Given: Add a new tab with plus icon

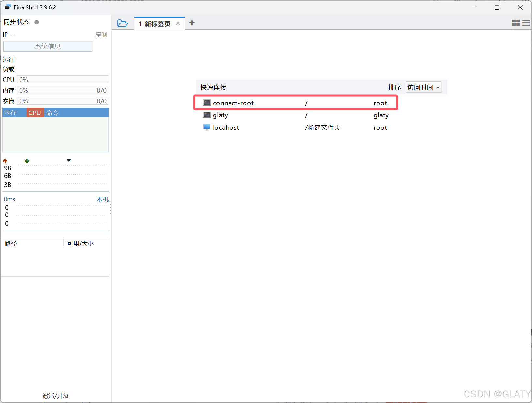Looking at the screenshot, I should tap(192, 23).
